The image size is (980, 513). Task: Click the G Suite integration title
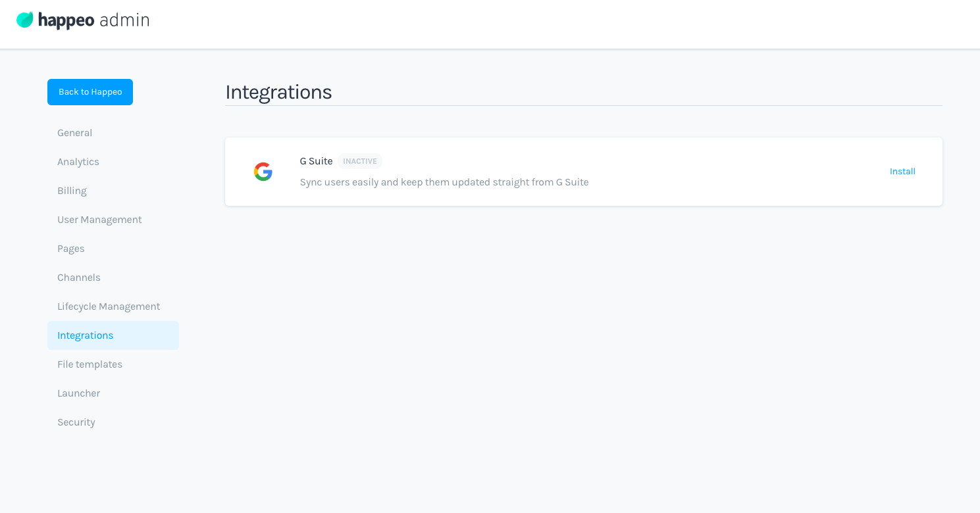pos(316,161)
